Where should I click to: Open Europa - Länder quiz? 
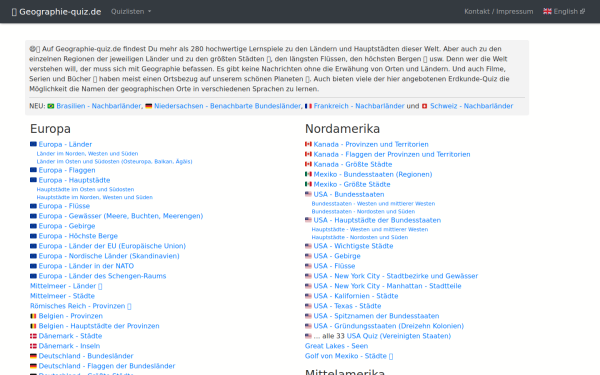[65, 144]
